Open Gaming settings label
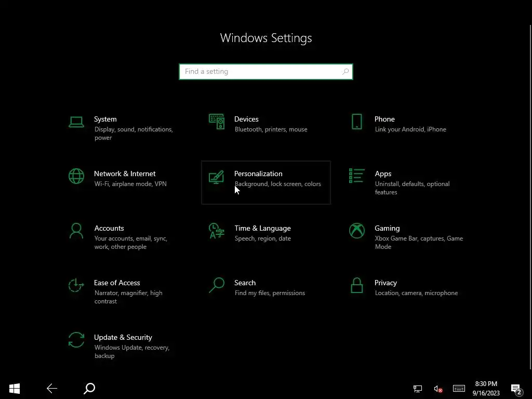Image resolution: width=532 pixels, height=399 pixels. (387, 229)
